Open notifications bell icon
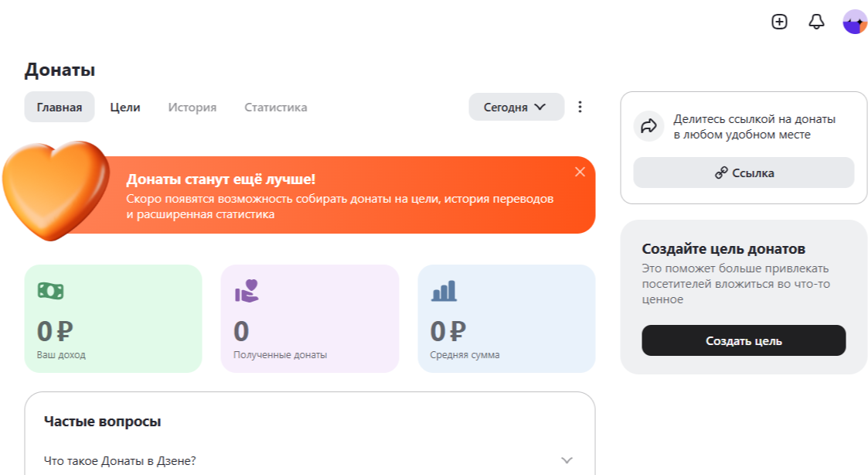This screenshot has width=868, height=475. (x=816, y=22)
